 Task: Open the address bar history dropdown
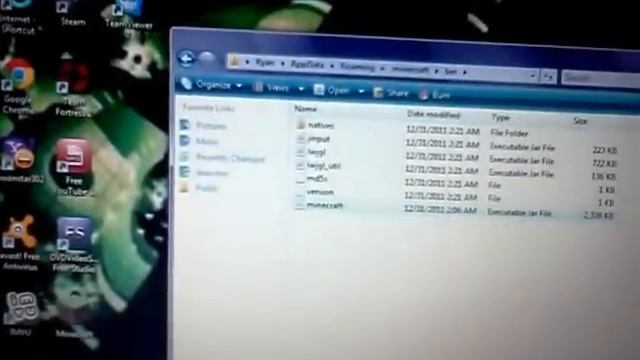click(533, 76)
